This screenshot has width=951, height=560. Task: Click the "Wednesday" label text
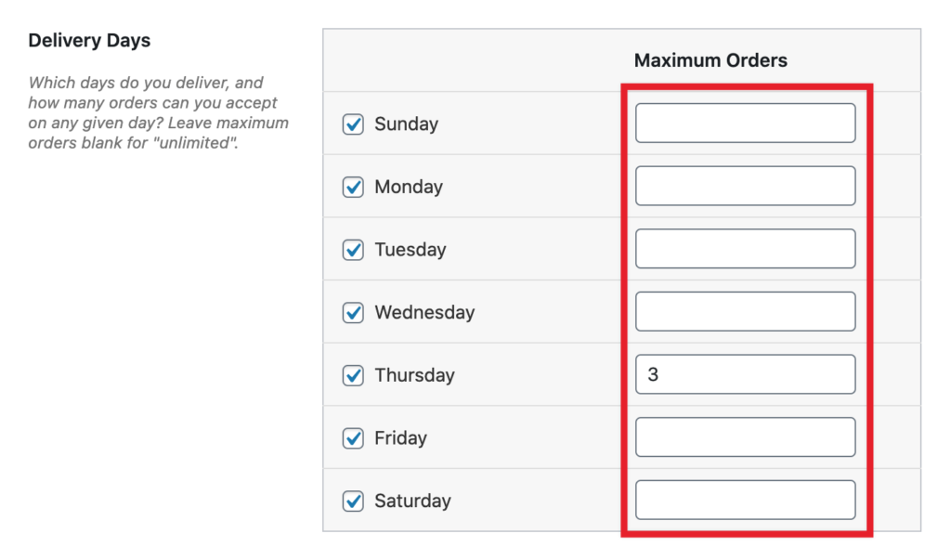coord(424,313)
